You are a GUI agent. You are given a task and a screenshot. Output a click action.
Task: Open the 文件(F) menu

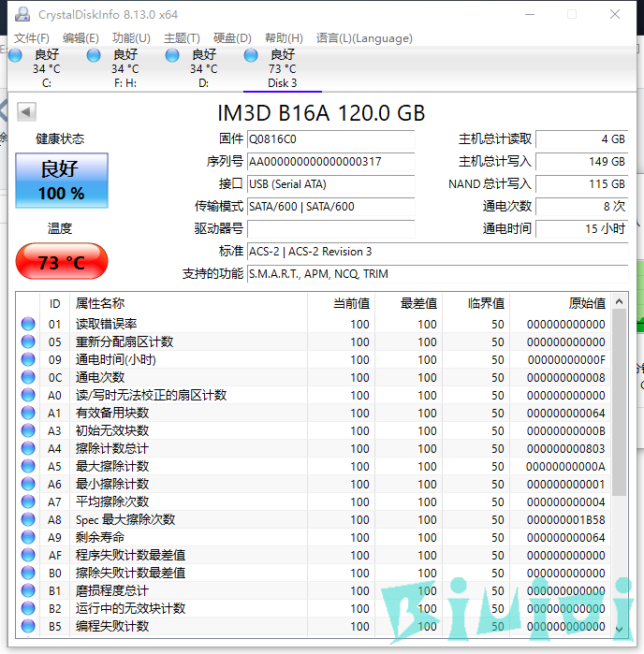(32, 38)
